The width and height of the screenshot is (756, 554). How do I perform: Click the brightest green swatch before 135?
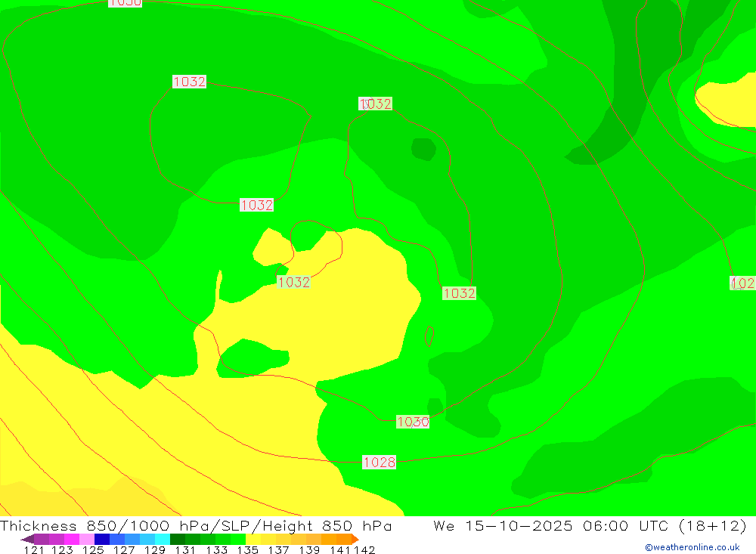point(238,539)
